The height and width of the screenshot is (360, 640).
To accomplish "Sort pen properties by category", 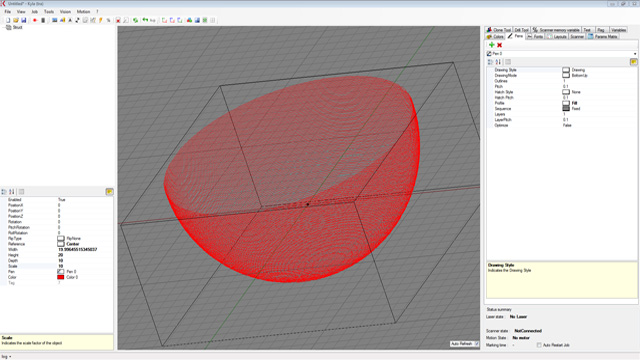I will tap(491, 62).
